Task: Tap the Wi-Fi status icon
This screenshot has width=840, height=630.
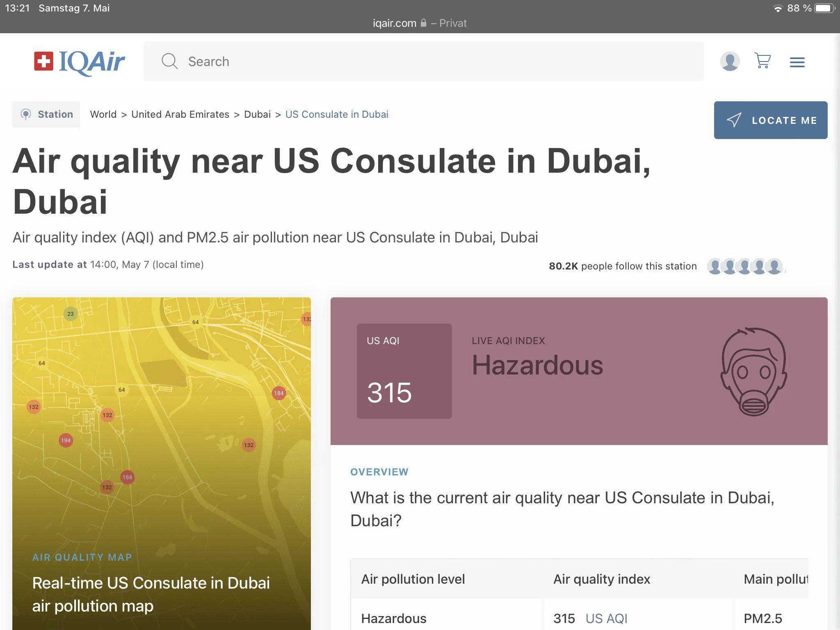Action: 778,8
